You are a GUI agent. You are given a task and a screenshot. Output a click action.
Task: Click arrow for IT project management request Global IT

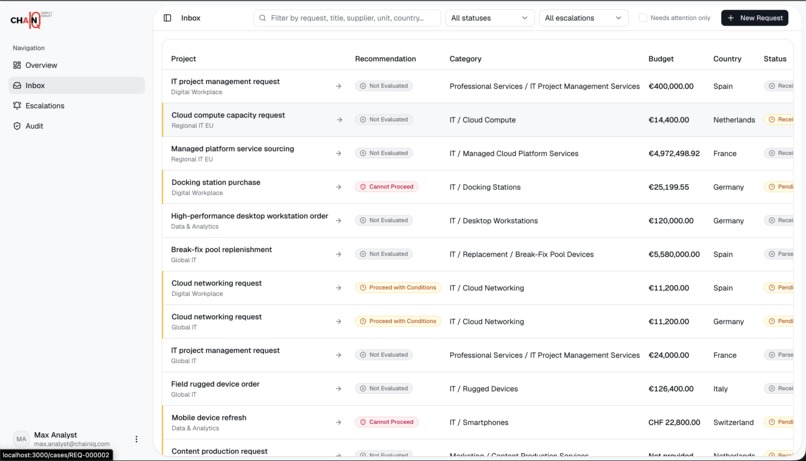338,355
